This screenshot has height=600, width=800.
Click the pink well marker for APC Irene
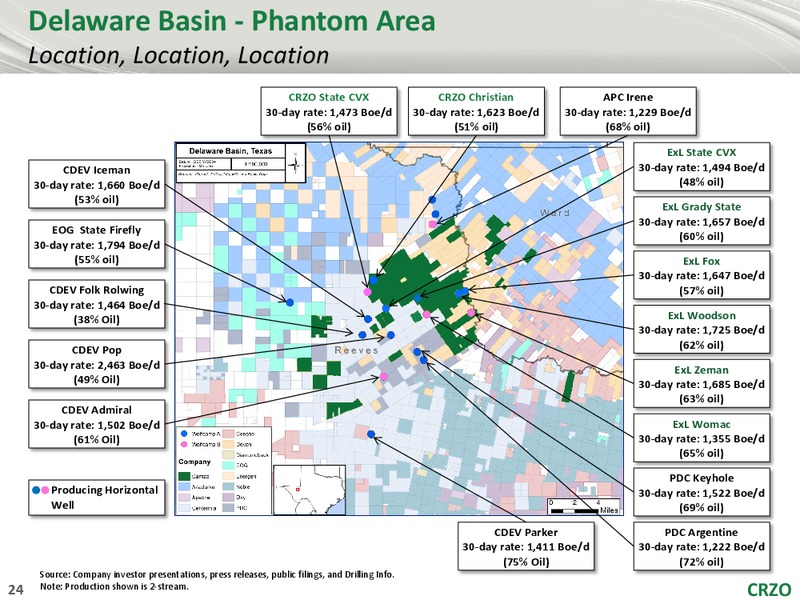[x=433, y=224]
